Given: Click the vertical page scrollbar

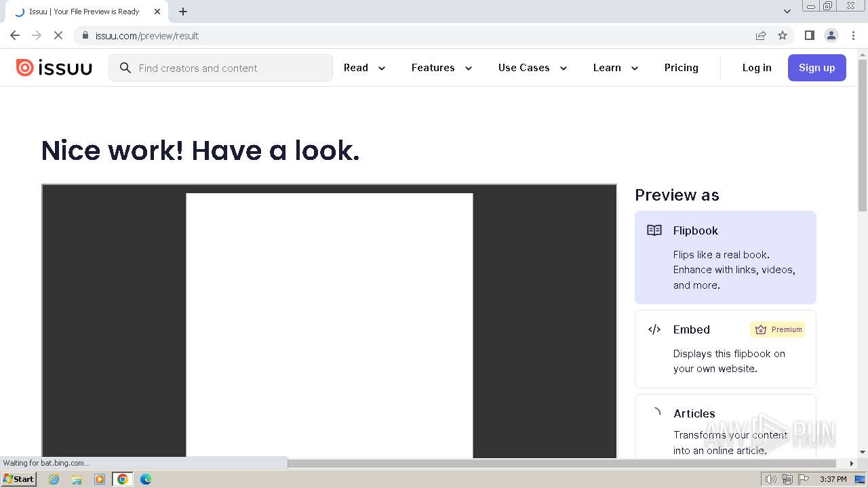Looking at the screenshot, I should click(863, 136).
